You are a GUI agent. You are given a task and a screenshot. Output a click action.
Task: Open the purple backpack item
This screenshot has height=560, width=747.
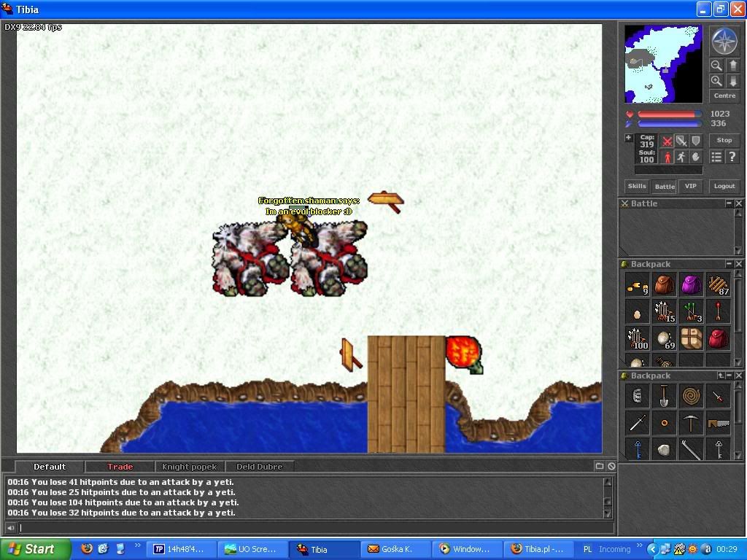coord(692,286)
